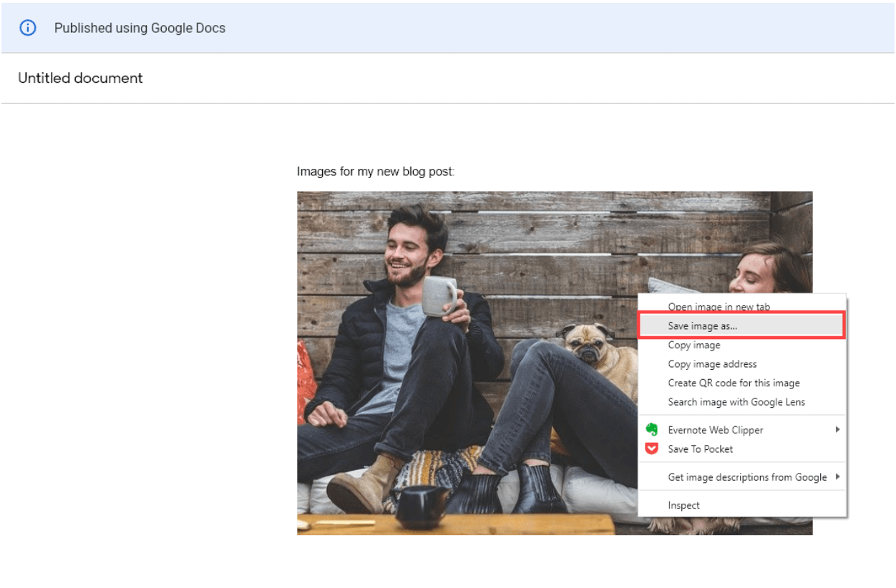896x588 pixels.
Task: Click the Published using Google Docs banner text
Action: pyautogui.click(x=140, y=28)
